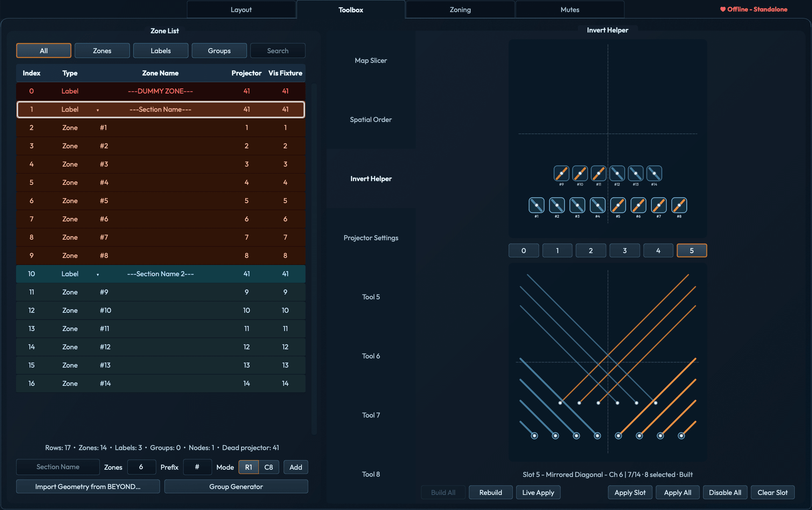Image resolution: width=812 pixels, height=510 pixels.
Task: Select projector icon #9 in Invert Helper
Action: coord(561,174)
